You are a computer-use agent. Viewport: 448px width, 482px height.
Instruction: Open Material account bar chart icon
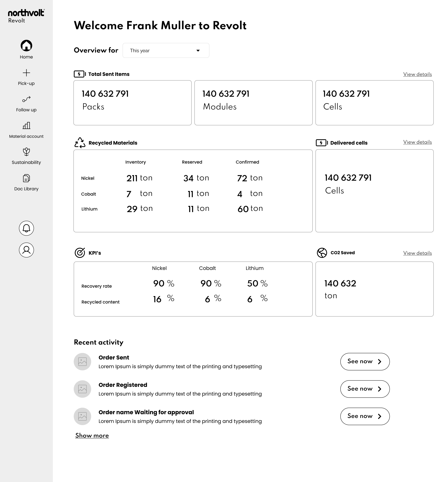click(x=26, y=126)
